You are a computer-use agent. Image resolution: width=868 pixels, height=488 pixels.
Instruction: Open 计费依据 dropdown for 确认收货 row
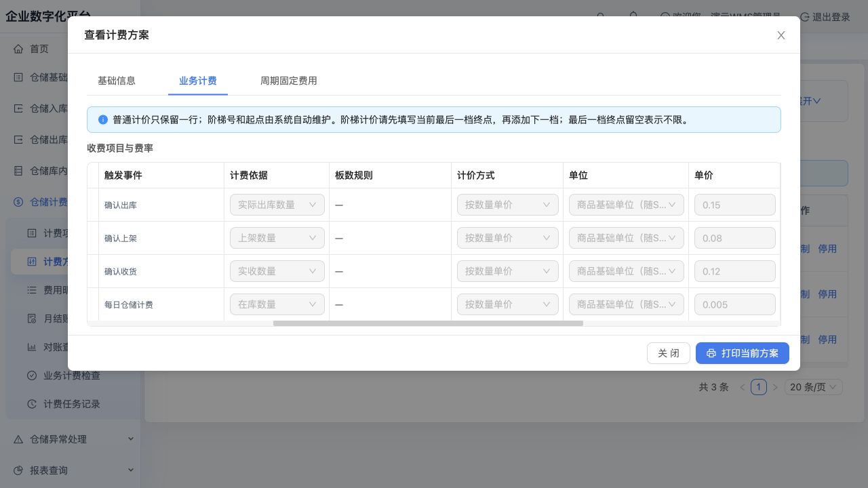(277, 271)
